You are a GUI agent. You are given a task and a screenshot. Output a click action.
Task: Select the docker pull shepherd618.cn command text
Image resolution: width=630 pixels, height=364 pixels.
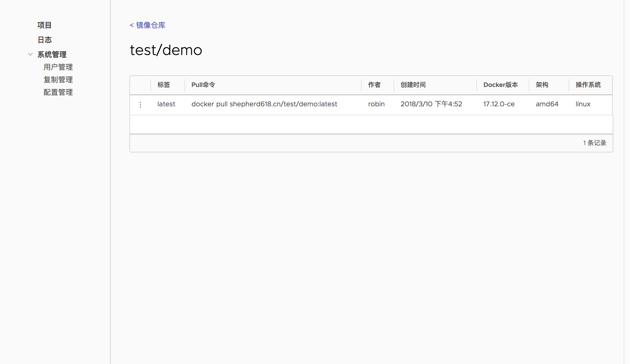click(x=264, y=104)
